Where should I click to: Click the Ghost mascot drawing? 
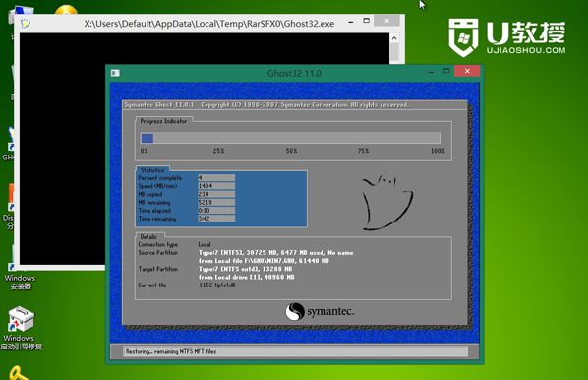point(387,202)
